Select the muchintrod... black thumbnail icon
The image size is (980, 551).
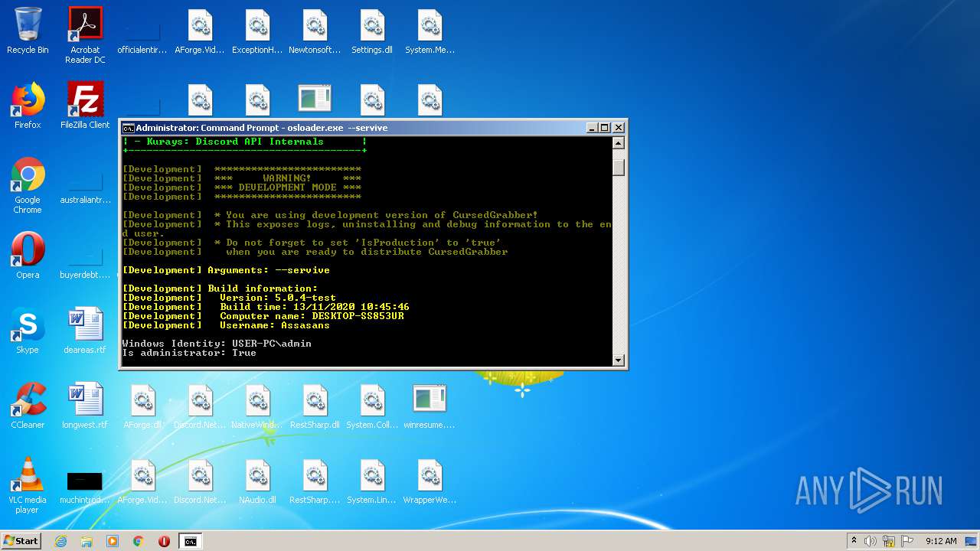coord(85,486)
